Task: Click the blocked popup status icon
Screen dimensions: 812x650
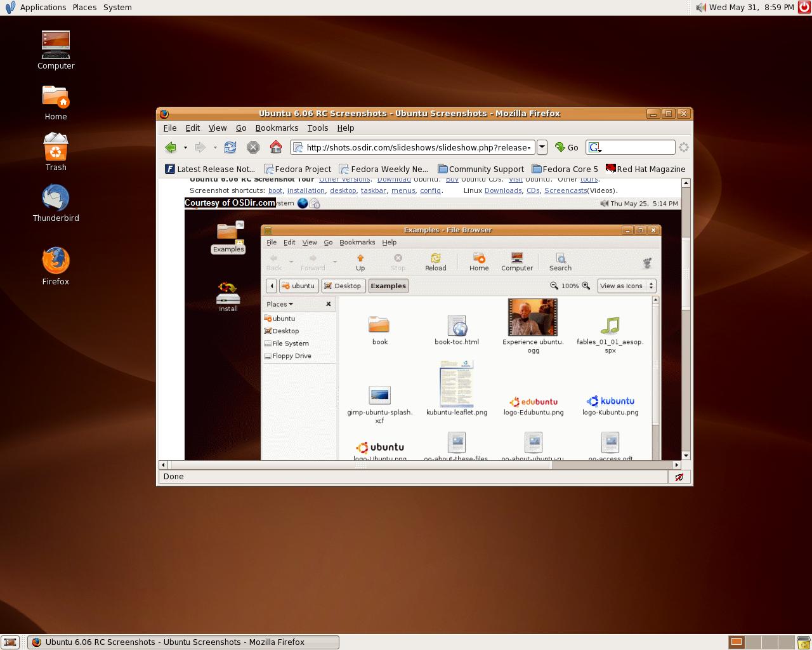Action: pyautogui.click(x=679, y=477)
